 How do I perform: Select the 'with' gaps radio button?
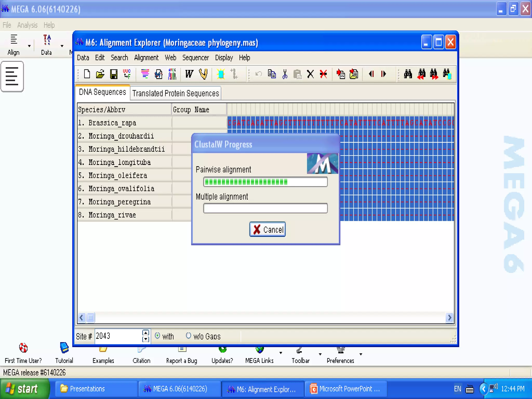pos(157,336)
